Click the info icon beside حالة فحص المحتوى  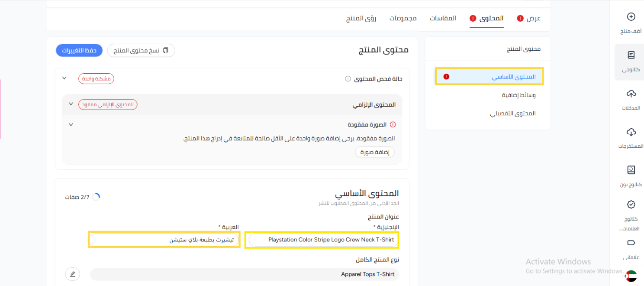coord(348,79)
